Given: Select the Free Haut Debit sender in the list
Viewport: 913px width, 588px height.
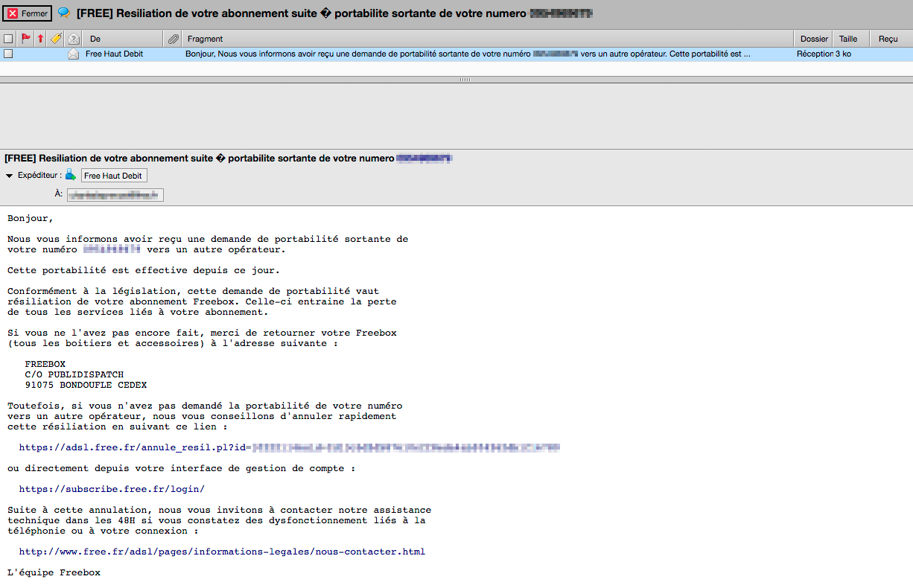Looking at the screenshot, I should pos(115,54).
